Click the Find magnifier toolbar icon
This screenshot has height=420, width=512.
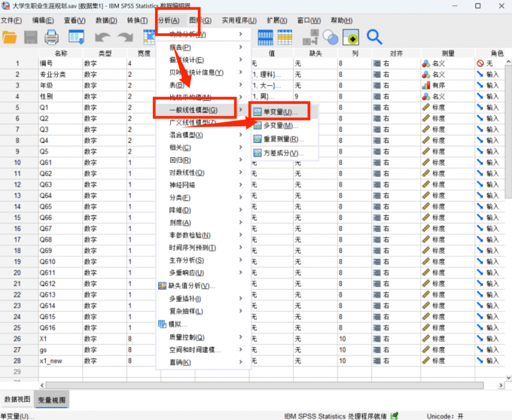tap(374, 37)
